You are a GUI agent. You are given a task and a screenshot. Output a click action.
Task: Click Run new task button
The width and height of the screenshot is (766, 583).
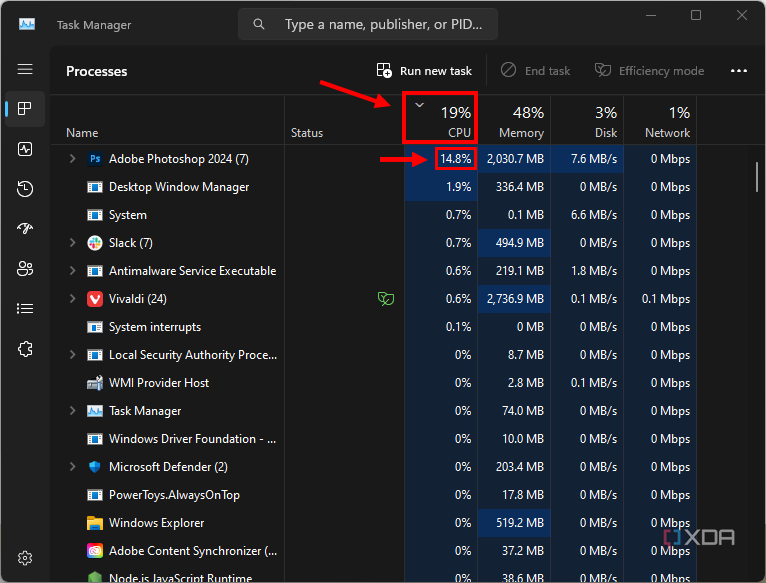point(424,71)
